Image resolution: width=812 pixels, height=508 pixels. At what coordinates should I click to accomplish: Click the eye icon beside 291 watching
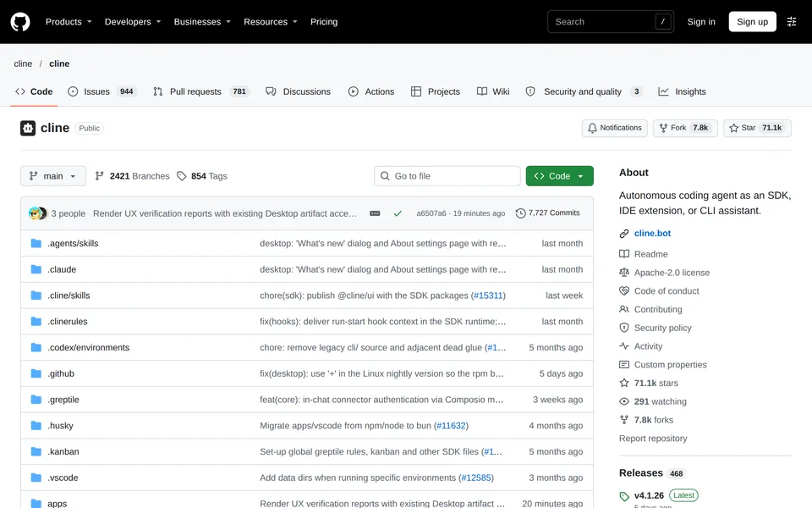(624, 401)
